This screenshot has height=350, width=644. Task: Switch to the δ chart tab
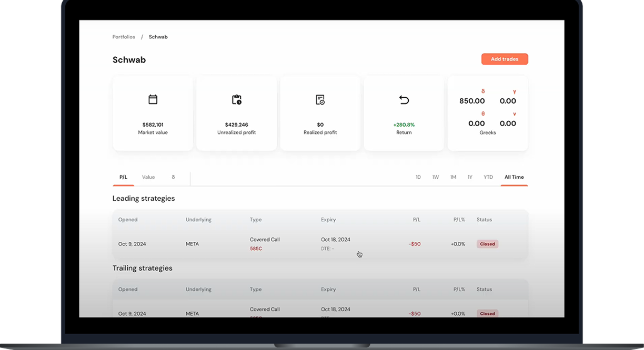(173, 177)
